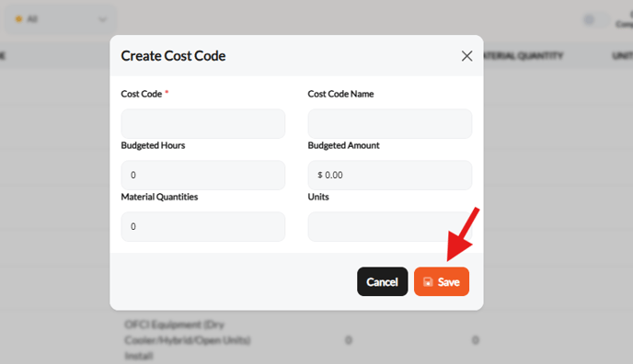Viewport: 633px width, 364px height.
Task: Click into the Cost Code Name field
Action: (x=389, y=123)
